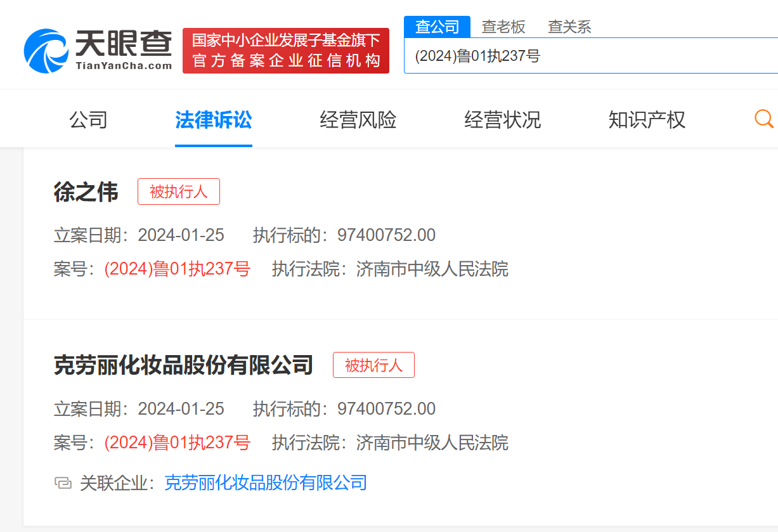Open the case number in the 克劳丽化妆品 record

178,443
